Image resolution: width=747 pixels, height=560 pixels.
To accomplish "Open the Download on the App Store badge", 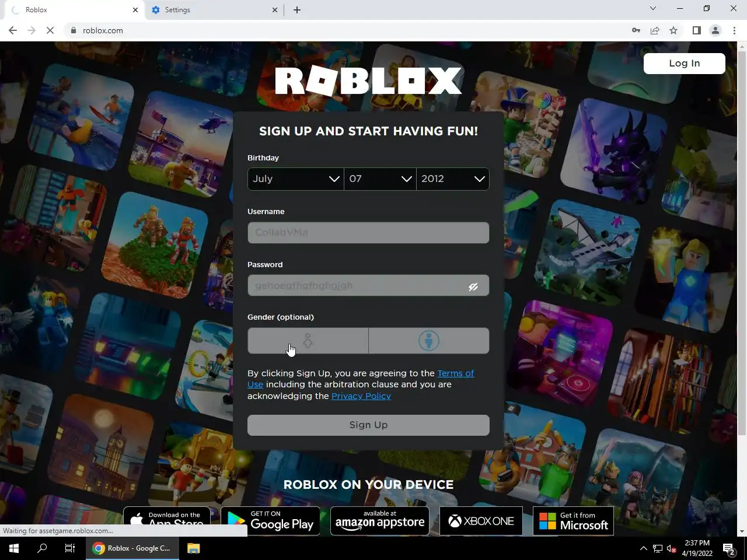I will pyautogui.click(x=167, y=516).
